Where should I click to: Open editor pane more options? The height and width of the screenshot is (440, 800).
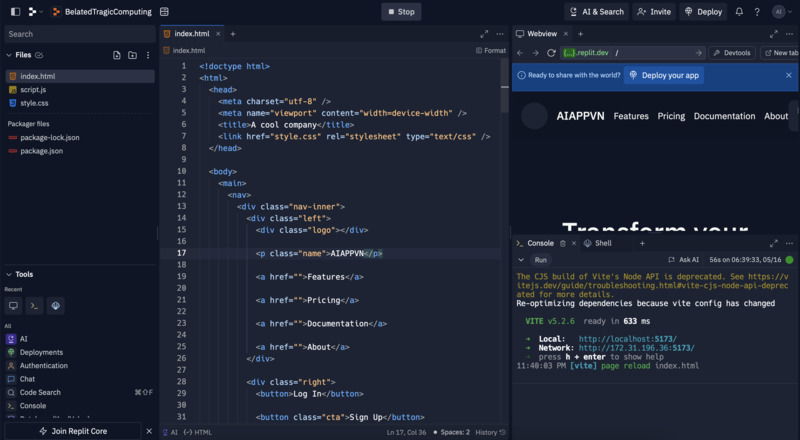[x=500, y=34]
